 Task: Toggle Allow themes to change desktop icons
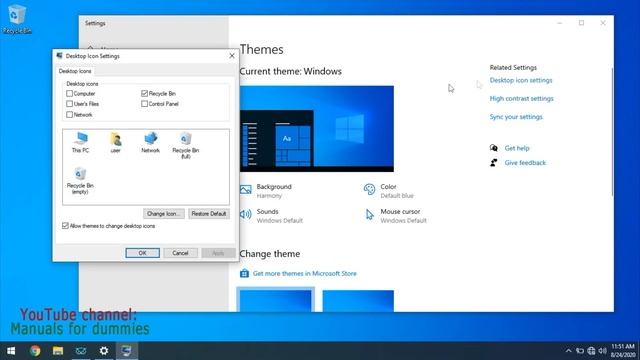65,226
